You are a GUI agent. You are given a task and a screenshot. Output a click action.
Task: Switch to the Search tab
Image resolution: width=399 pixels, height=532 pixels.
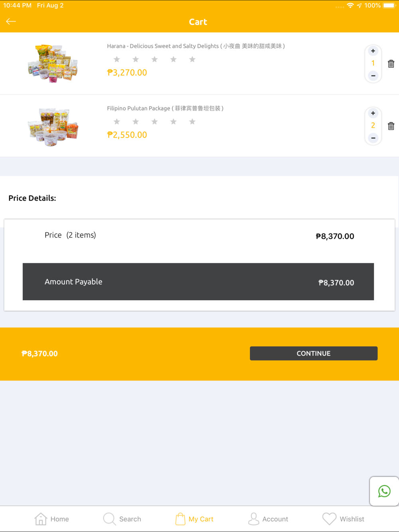click(122, 519)
